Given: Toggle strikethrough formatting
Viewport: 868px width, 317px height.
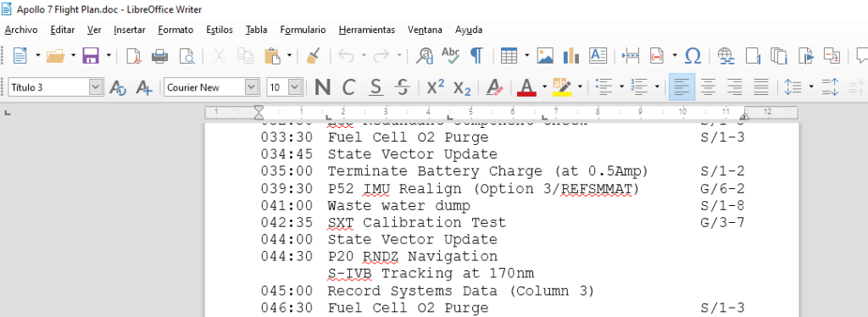Looking at the screenshot, I should [x=403, y=86].
